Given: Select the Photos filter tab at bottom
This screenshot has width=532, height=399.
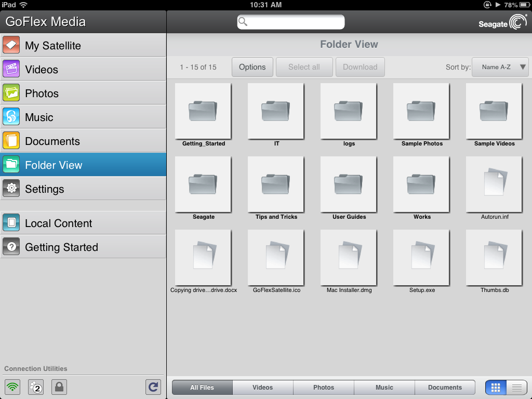Looking at the screenshot, I should pos(324,387).
